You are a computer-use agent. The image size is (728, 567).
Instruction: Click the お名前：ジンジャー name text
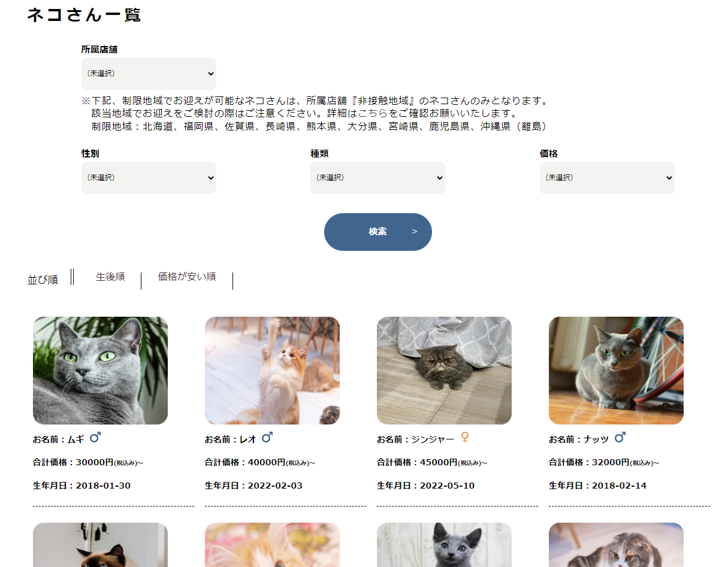click(416, 439)
